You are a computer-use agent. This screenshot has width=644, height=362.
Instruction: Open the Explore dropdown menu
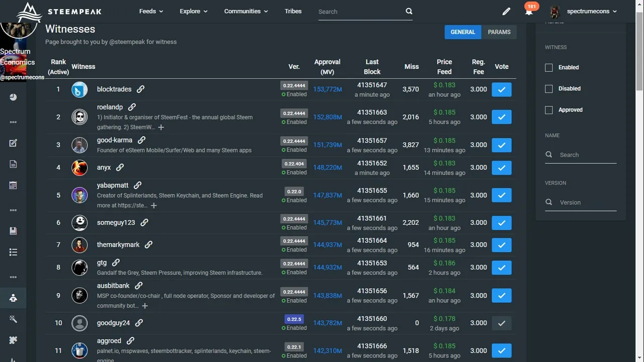coord(194,11)
